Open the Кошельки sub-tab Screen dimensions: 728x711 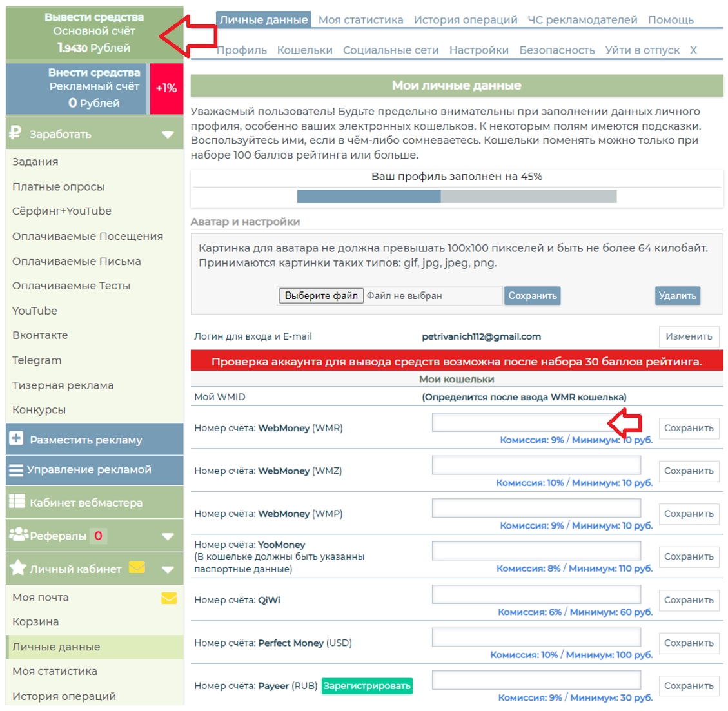click(x=304, y=50)
